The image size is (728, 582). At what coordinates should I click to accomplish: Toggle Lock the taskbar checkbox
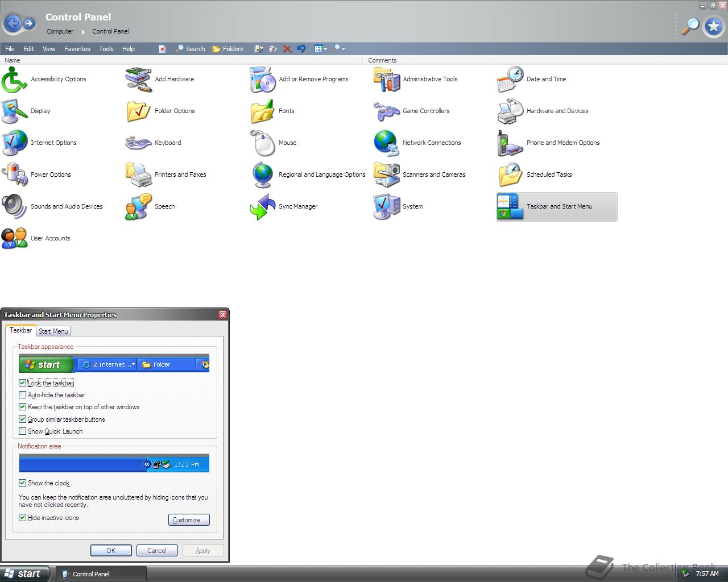pyautogui.click(x=23, y=383)
